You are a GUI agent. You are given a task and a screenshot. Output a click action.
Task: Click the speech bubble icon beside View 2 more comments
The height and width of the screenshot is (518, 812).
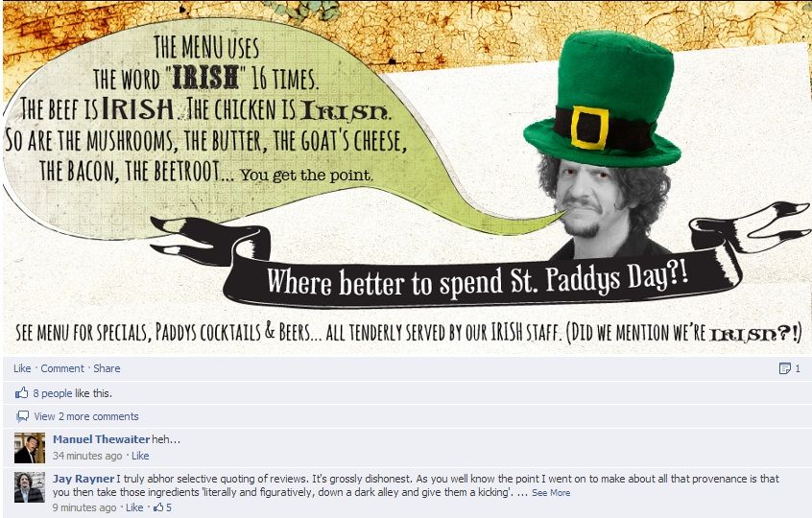point(22,416)
